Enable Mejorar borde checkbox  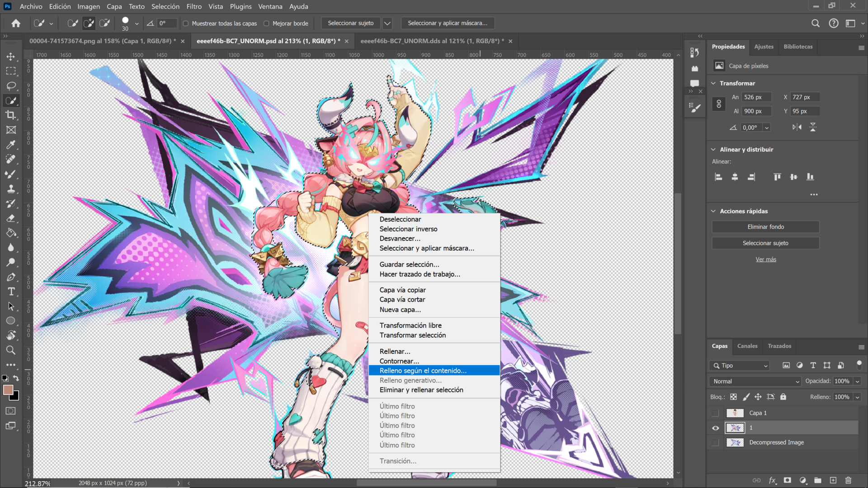coord(267,23)
